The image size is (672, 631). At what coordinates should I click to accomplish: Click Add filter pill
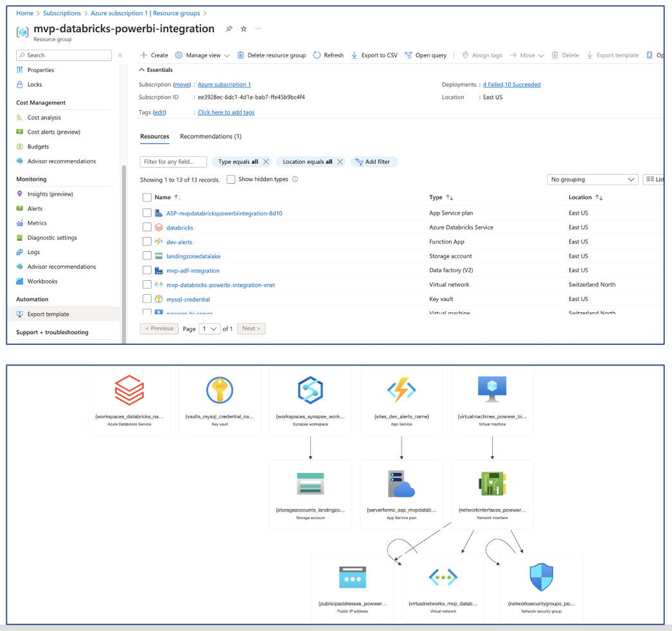pyautogui.click(x=374, y=162)
